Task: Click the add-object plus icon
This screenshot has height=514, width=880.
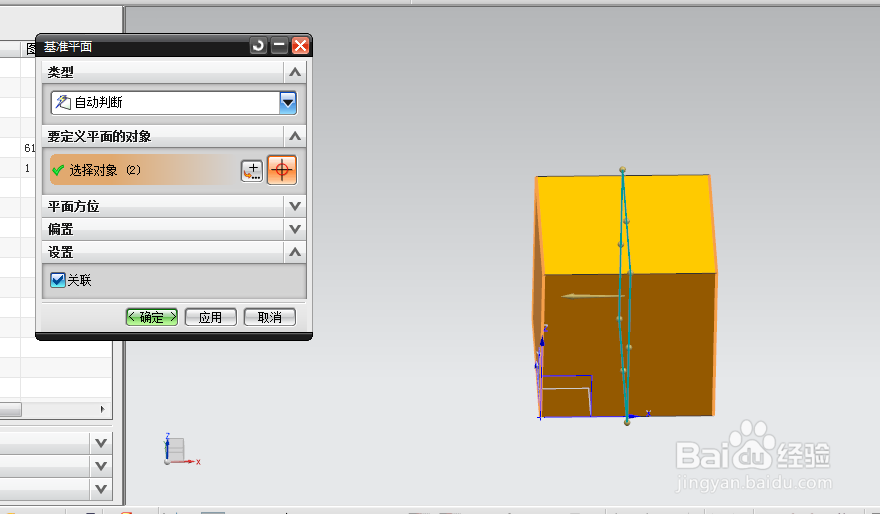Action: (x=252, y=171)
